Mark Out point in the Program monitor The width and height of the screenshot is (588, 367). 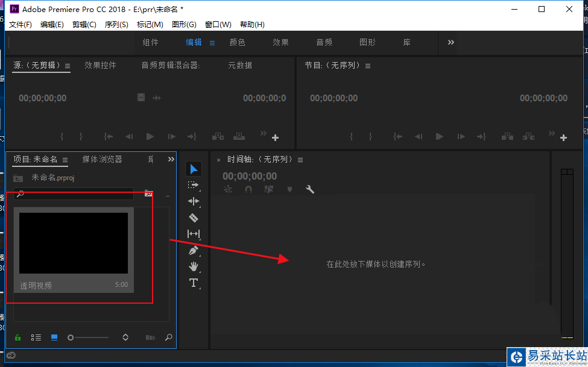(370, 136)
